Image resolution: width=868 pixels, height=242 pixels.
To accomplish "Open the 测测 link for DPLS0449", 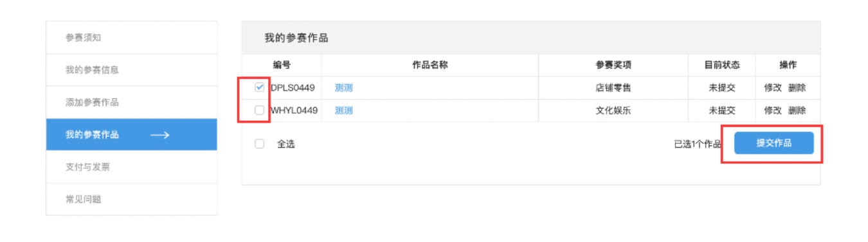I will point(344,88).
